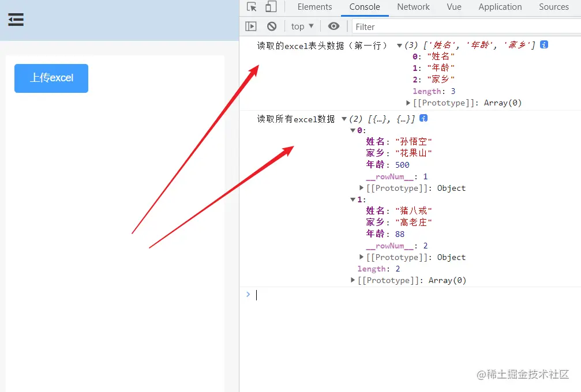The width and height of the screenshot is (581, 392).
Task: Select header array item 0: "姓名"
Action: (441, 56)
